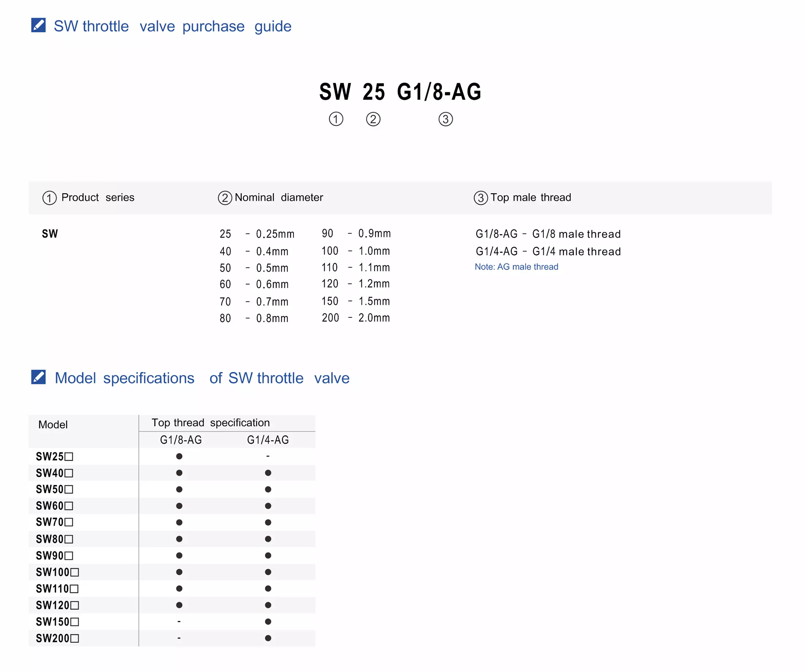
Task: Click circled 1 next to Product series
Action: pyautogui.click(x=49, y=198)
